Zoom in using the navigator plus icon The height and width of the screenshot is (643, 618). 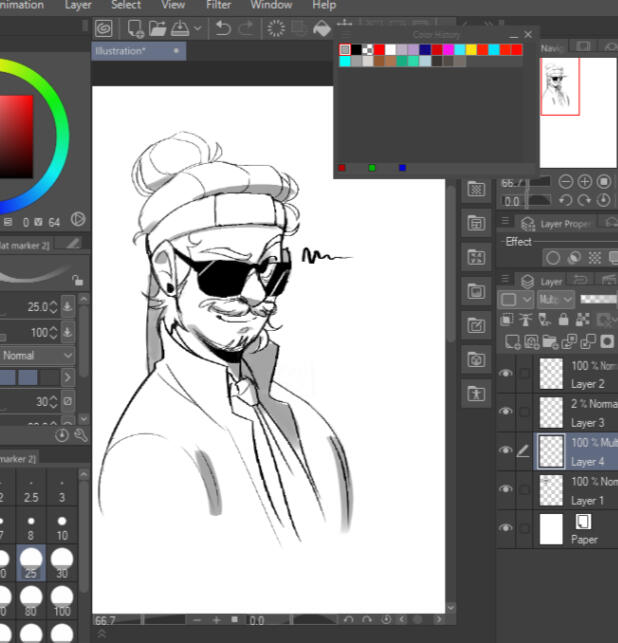[585, 182]
